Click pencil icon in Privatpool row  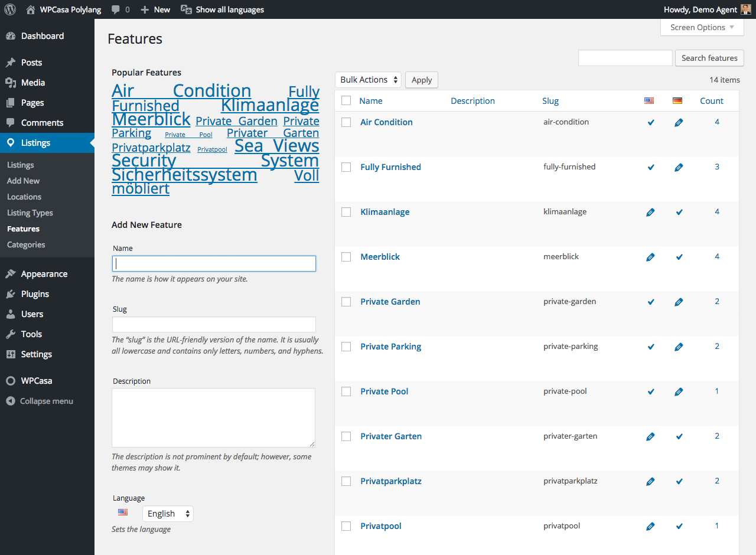[650, 526]
